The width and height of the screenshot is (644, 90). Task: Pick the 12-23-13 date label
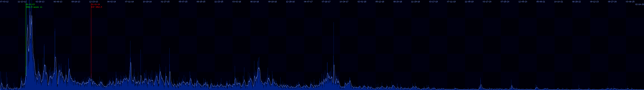pos(94,1)
